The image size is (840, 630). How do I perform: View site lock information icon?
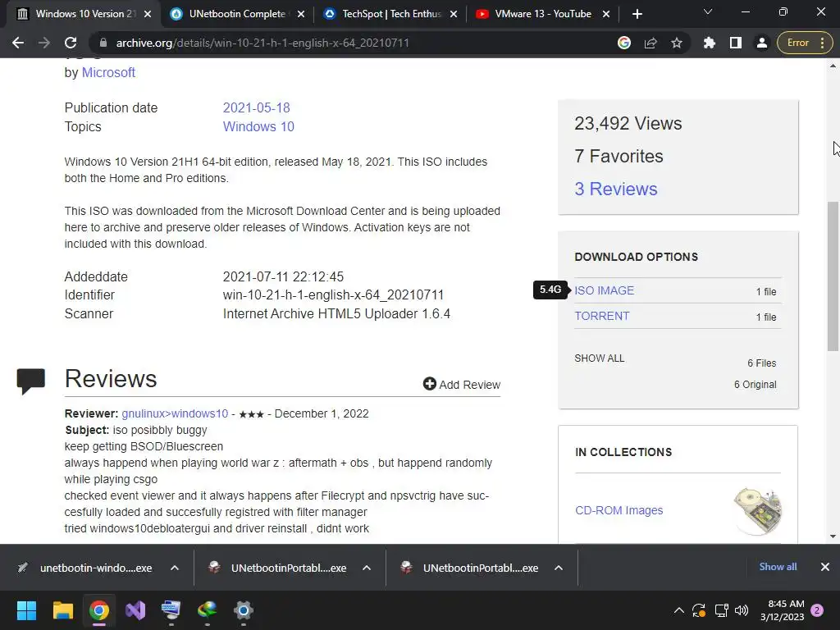tap(103, 43)
